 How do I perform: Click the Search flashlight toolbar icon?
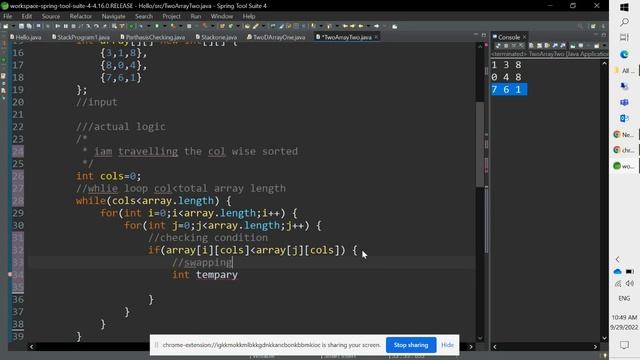coord(256,26)
